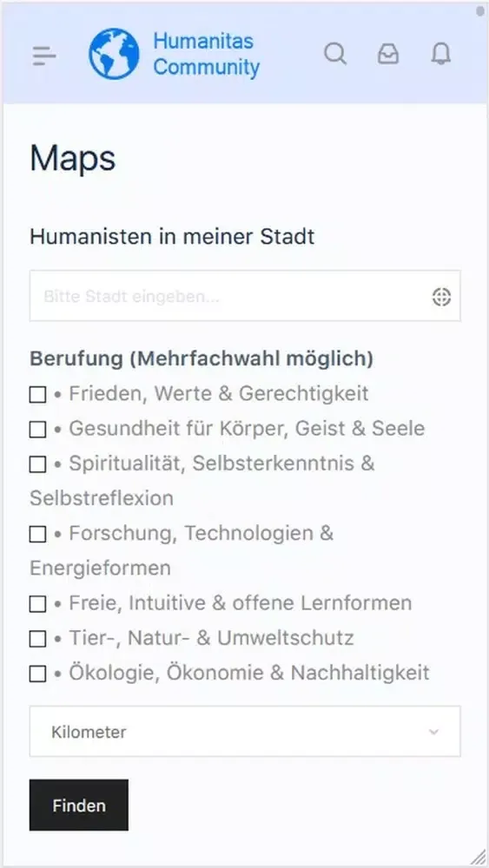
Task: Open the notifications bell icon
Action: [x=441, y=54]
